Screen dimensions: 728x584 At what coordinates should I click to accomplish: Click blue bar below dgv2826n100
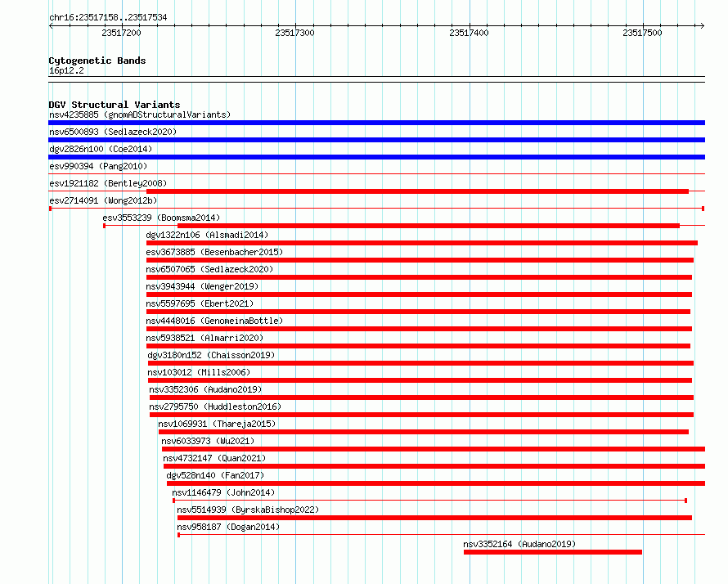pyautogui.click(x=376, y=157)
